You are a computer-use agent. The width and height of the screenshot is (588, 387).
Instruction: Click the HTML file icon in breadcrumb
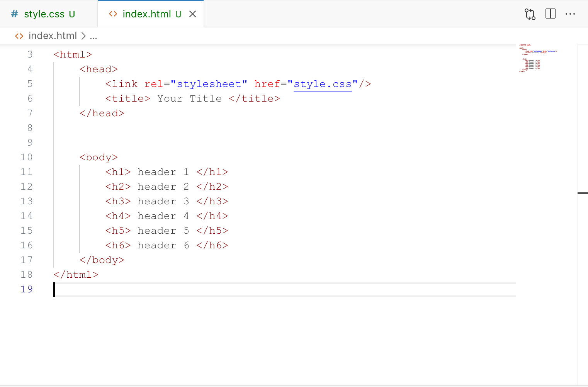[x=19, y=36]
